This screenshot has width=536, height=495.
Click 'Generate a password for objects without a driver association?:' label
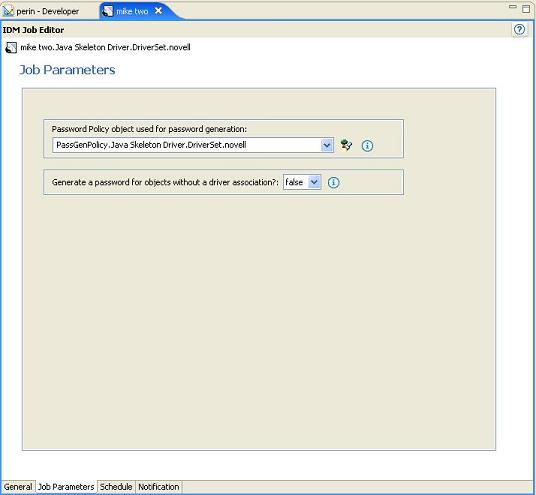[165, 182]
